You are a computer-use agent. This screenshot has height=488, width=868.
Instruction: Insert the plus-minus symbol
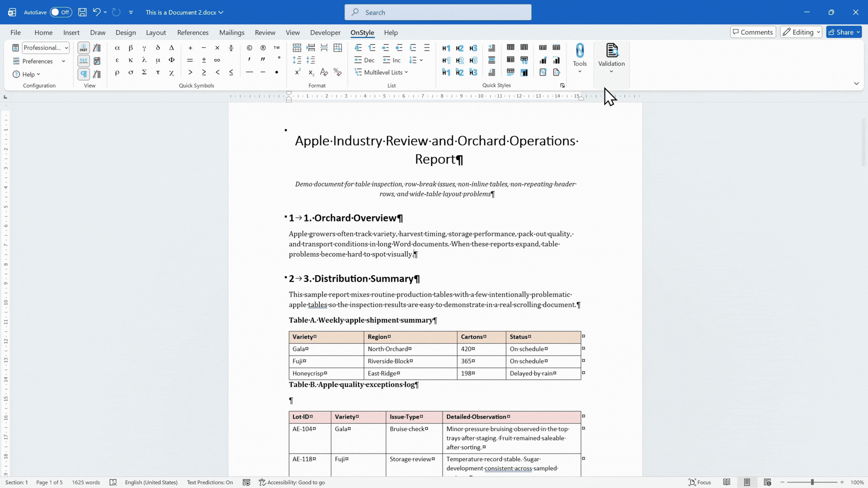pos(204,60)
